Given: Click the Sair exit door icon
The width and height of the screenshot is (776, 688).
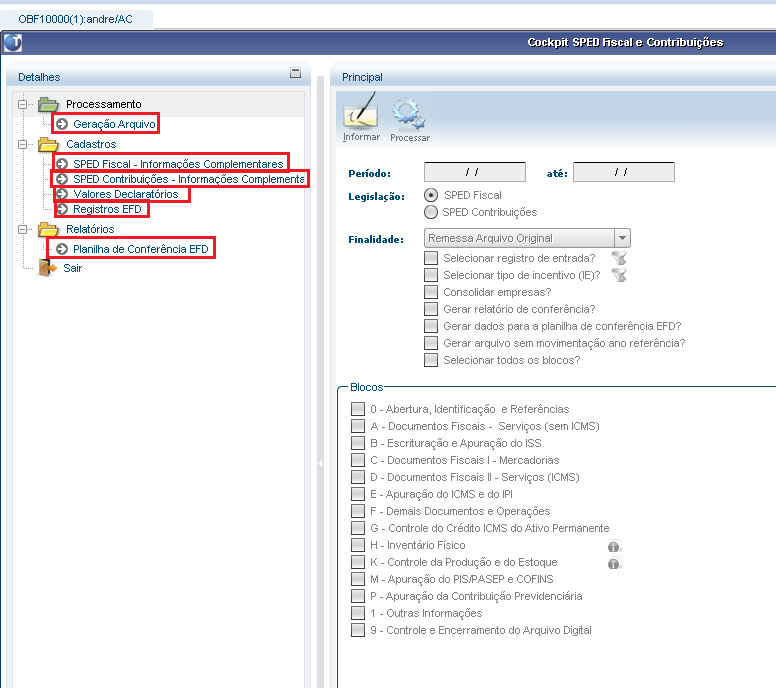Looking at the screenshot, I should pos(48,268).
